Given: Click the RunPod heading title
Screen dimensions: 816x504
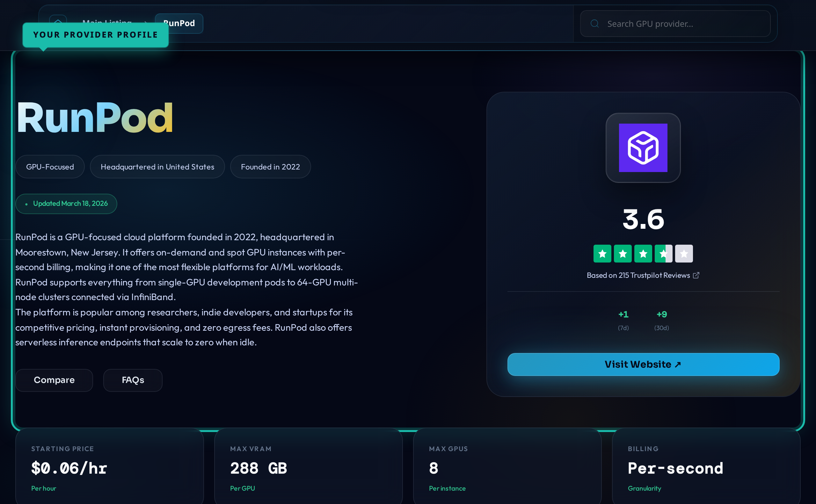Looking at the screenshot, I should (x=94, y=118).
